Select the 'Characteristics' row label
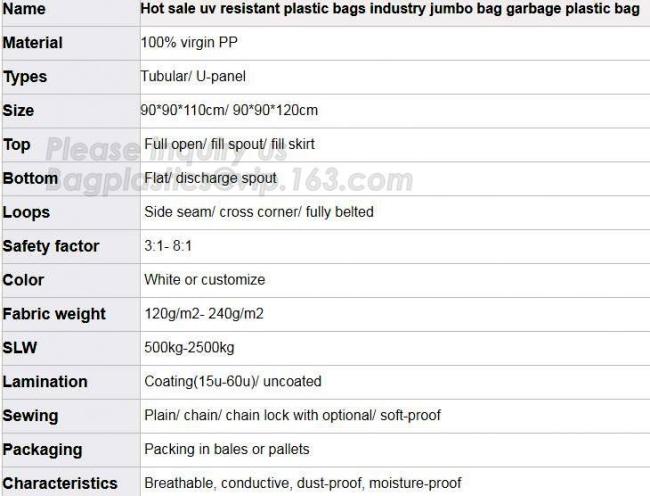This screenshot has width=650, height=496. [x=60, y=483]
